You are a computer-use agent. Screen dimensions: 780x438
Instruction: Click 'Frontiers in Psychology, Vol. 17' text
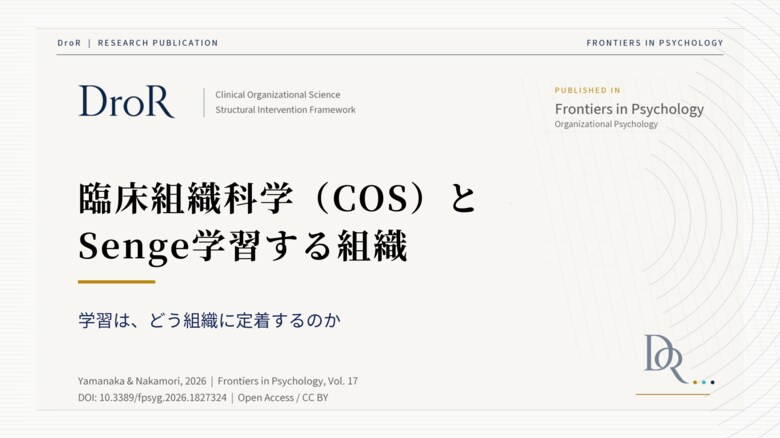coord(288,381)
